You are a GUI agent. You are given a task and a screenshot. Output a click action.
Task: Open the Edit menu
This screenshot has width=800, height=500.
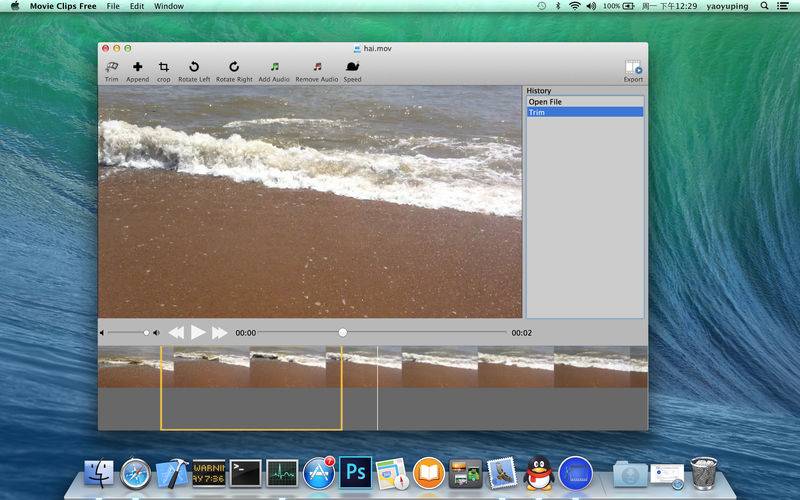pos(137,6)
